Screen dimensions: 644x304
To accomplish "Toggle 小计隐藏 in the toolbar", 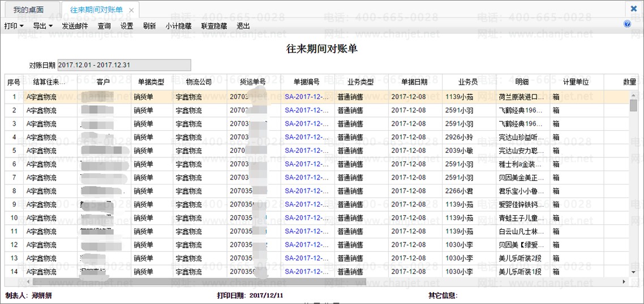I will [179, 25].
